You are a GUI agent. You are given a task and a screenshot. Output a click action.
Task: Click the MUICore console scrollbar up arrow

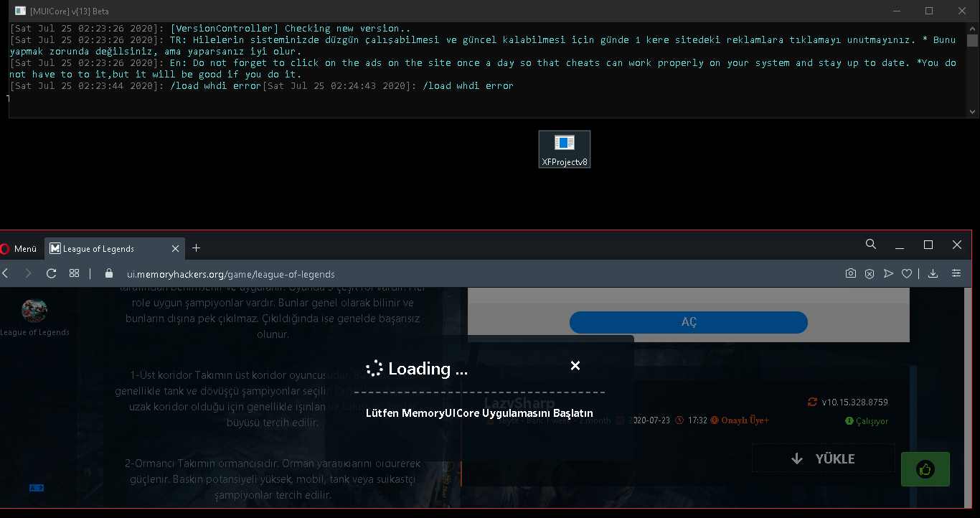coord(973,29)
